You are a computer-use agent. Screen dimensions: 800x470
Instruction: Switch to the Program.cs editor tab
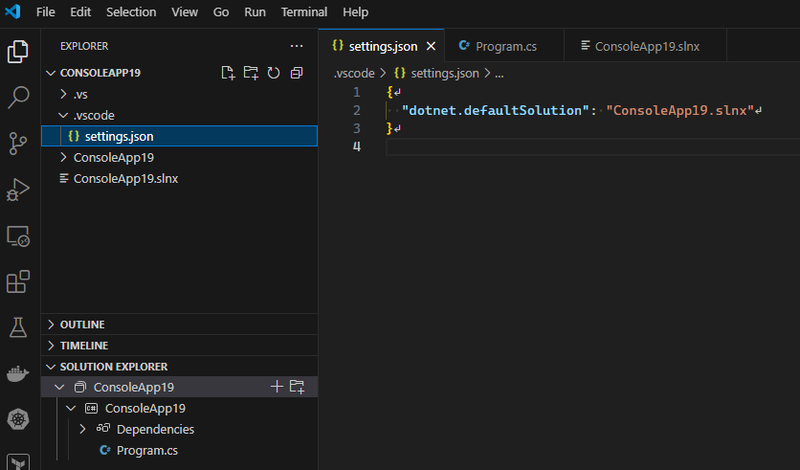tap(504, 46)
